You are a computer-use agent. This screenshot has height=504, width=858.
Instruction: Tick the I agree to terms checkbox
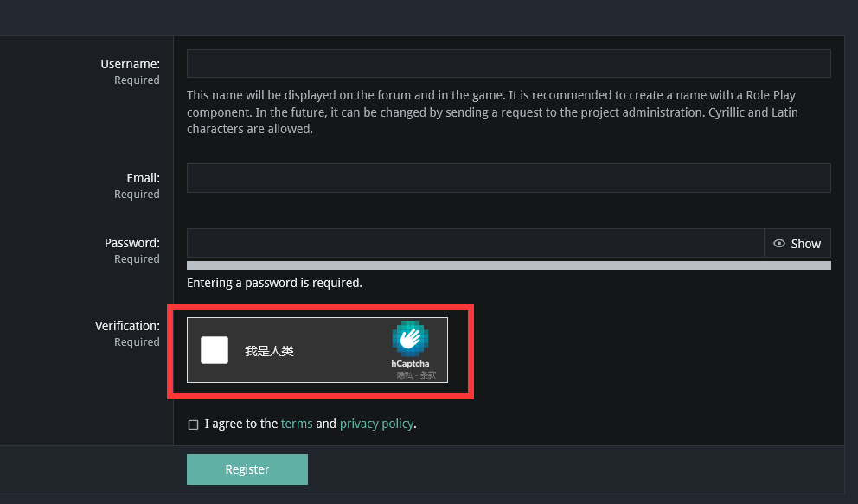pos(193,424)
